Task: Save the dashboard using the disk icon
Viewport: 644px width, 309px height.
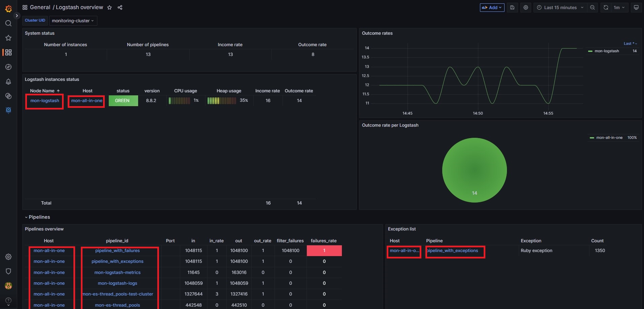Action: [512, 7]
